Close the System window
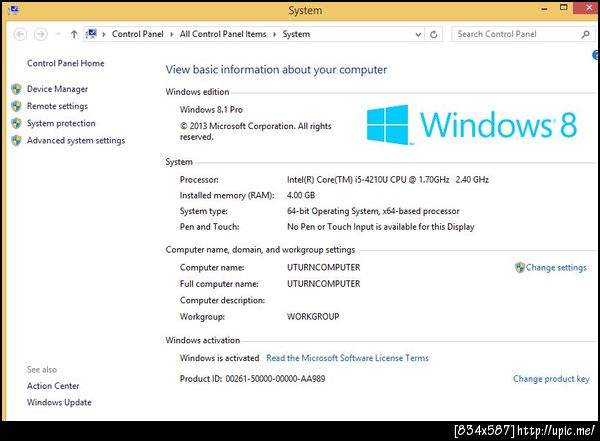 (x=587, y=8)
